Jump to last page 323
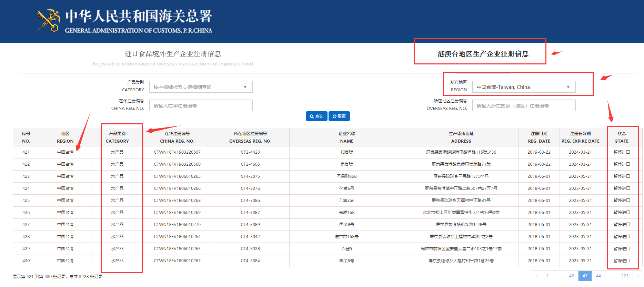The image size is (644, 287). point(624,276)
